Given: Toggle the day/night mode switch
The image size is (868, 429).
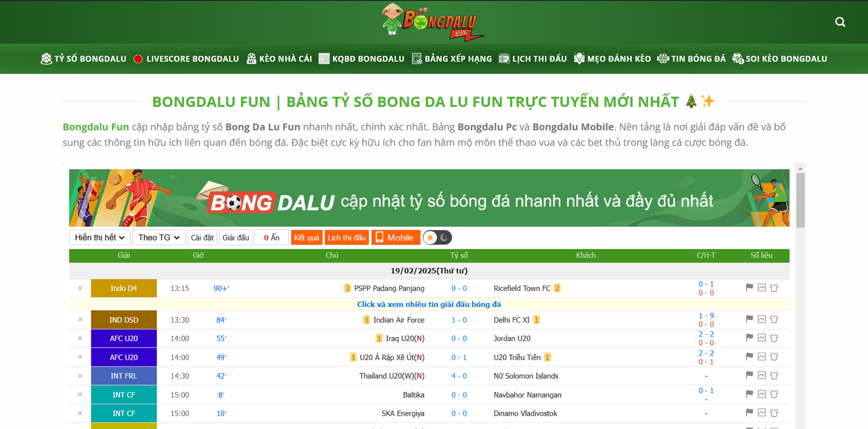Looking at the screenshot, I should tap(437, 238).
